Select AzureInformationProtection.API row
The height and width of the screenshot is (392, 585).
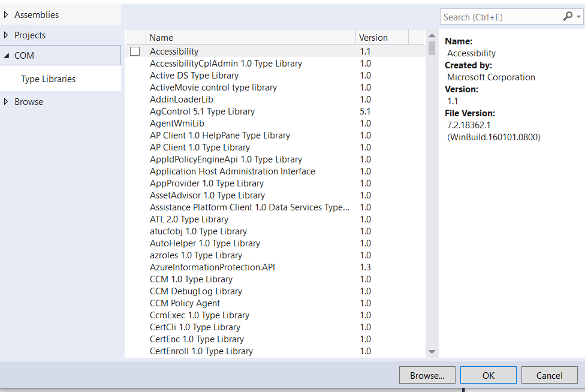275,267
